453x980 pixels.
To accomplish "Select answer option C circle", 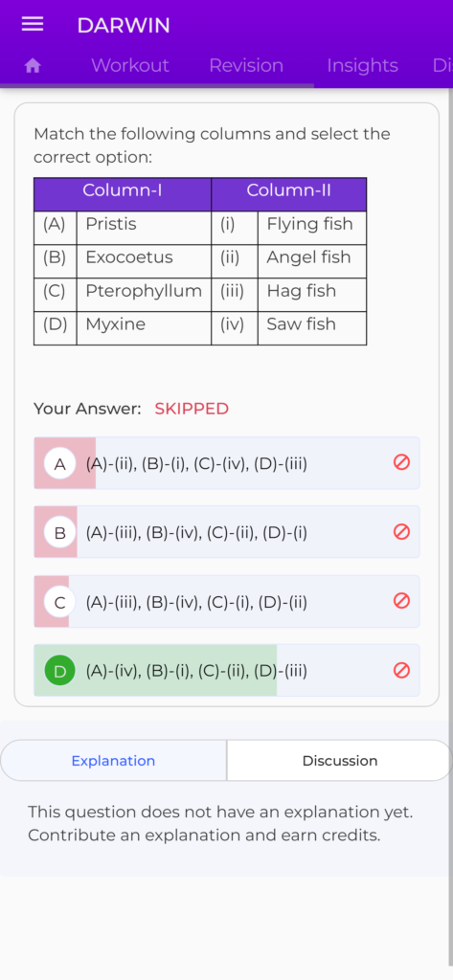I will 60,603.
